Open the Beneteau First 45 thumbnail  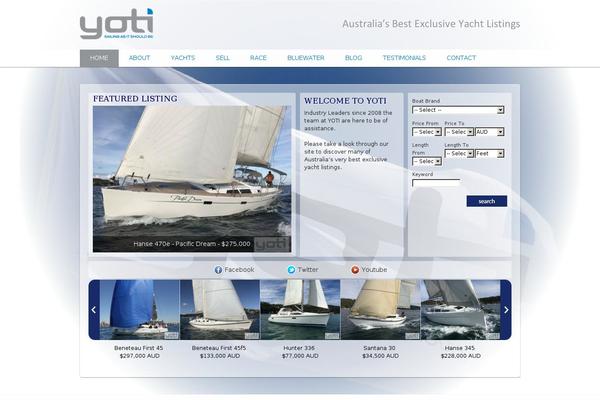(x=140, y=310)
